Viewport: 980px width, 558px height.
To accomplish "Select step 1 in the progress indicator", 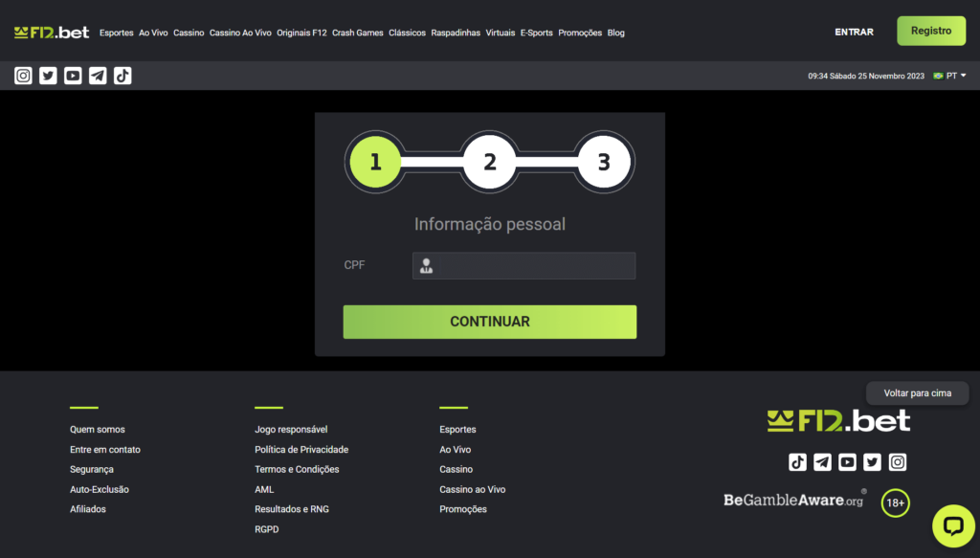I will tap(375, 162).
